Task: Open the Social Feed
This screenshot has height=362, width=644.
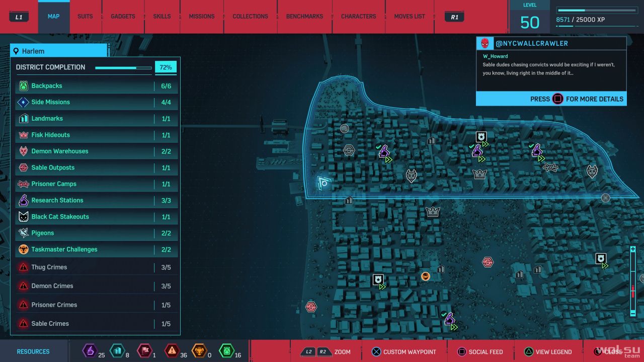Action: tap(479, 352)
